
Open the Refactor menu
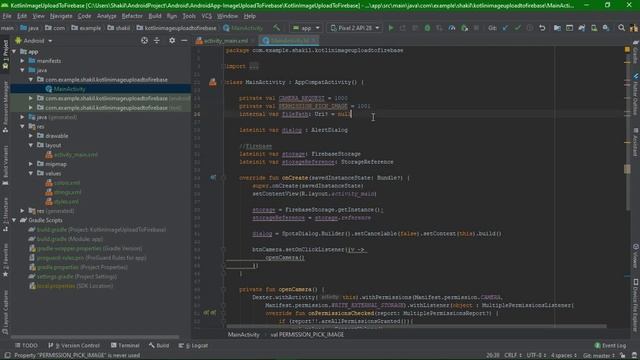[x=132, y=16]
